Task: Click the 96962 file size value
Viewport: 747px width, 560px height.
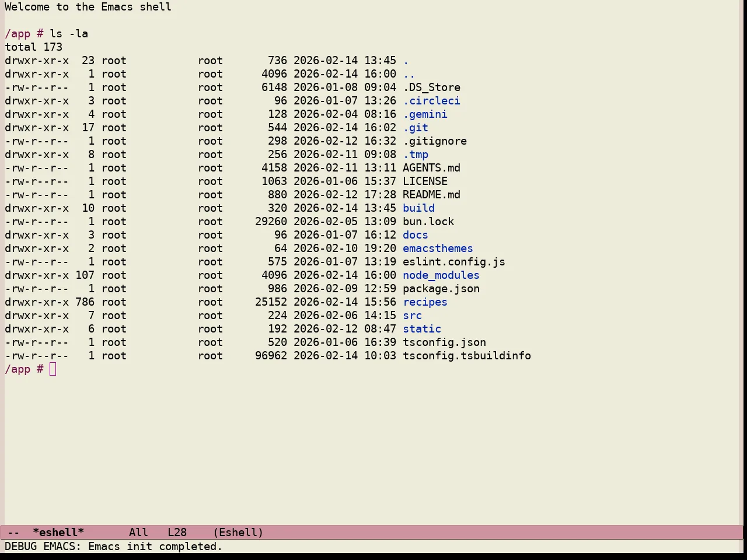Action: click(x=271, y=356)
